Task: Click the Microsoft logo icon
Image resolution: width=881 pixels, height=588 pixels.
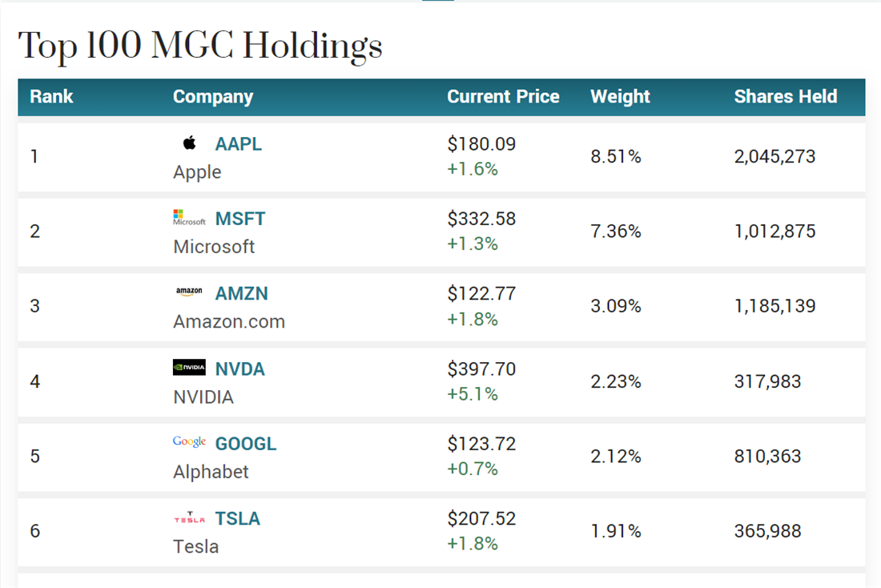Action: tap(189, 218)
